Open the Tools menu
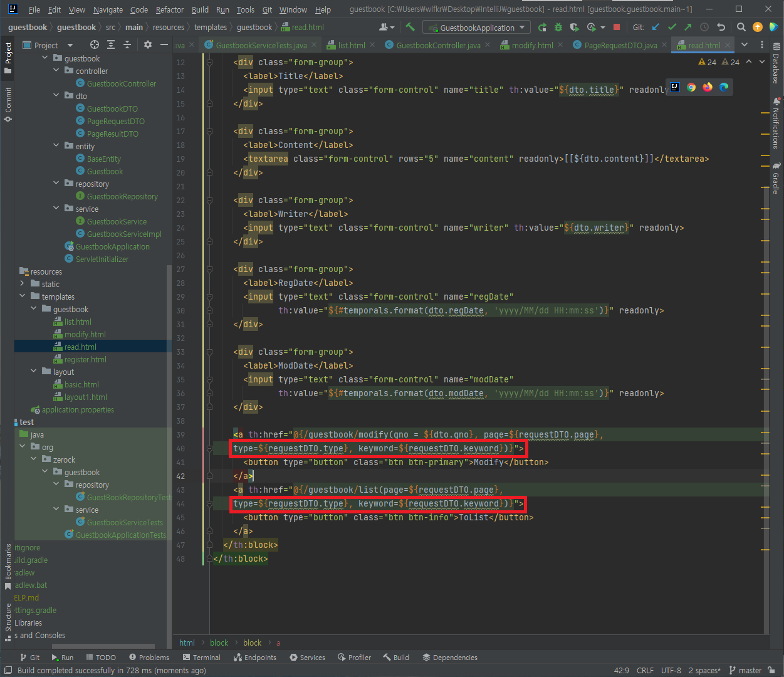 [x=246, y=9]
